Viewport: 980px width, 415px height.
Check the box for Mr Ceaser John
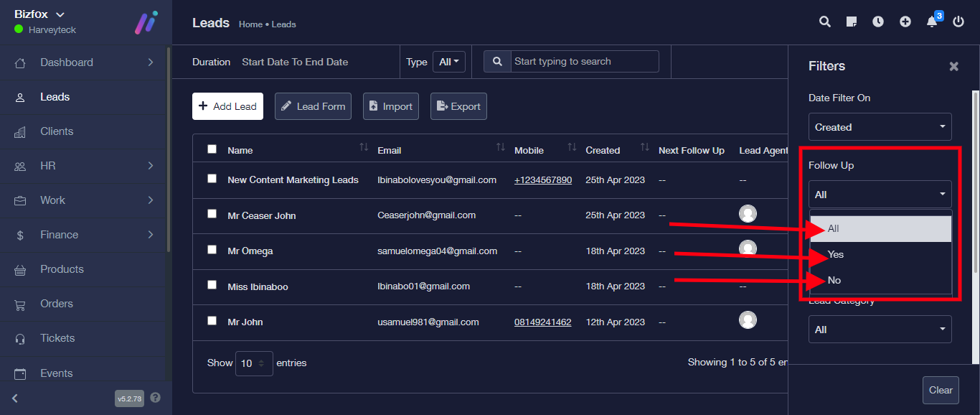(x=212, y=214)
